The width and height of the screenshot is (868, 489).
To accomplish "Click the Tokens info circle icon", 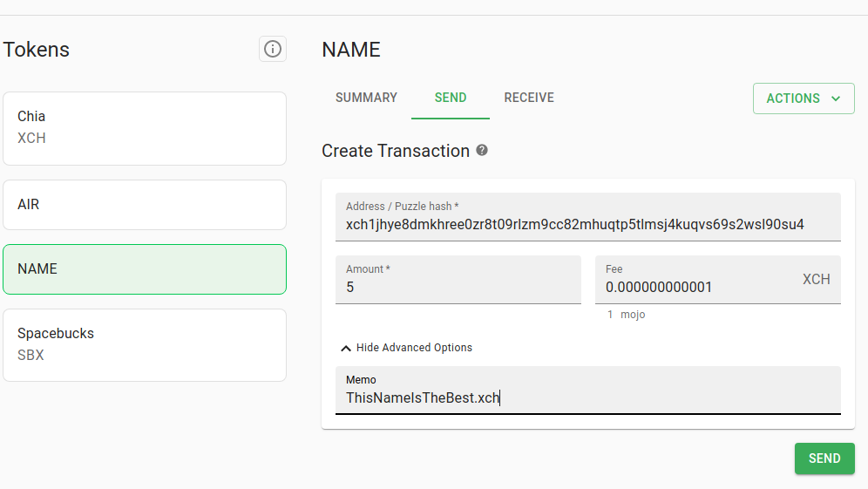I will click(273, 50).
